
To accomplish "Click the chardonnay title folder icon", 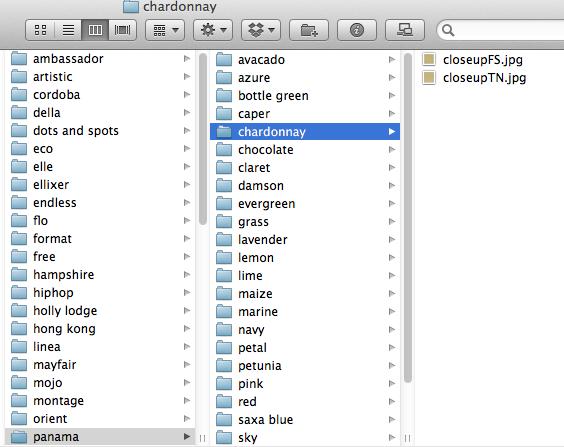I will tap(131, 6).
